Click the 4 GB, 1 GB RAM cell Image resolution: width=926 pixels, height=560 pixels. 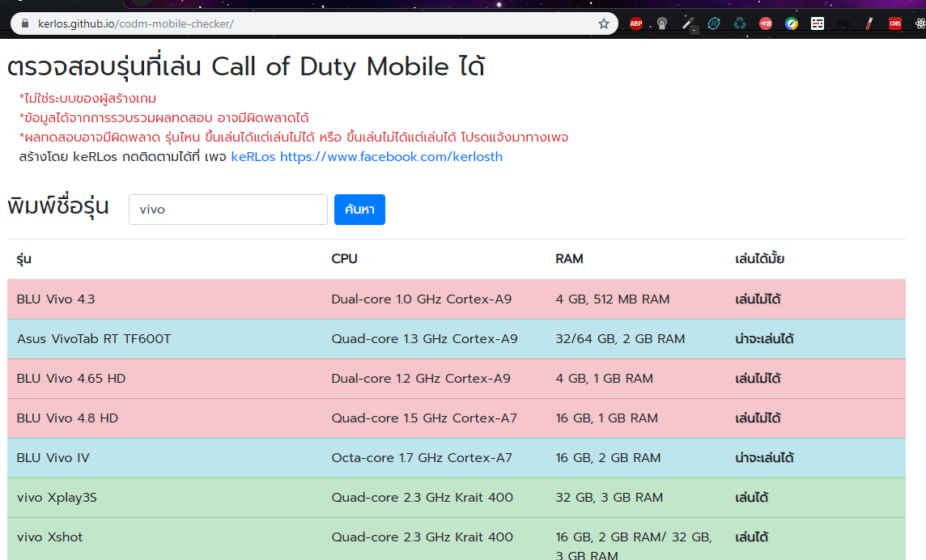[604, 378]
